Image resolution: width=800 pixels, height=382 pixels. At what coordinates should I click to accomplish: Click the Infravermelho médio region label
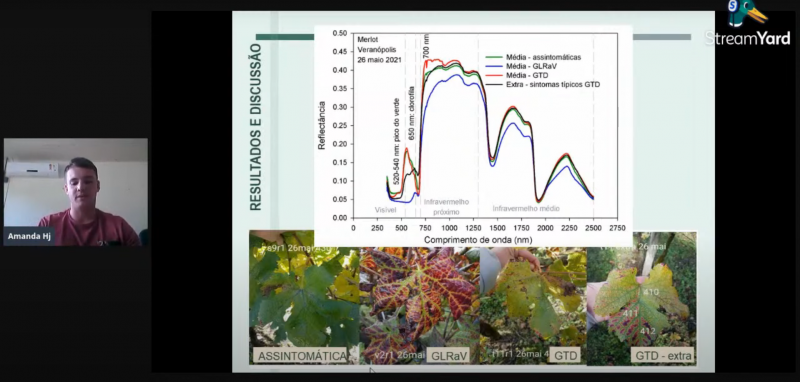526,209
